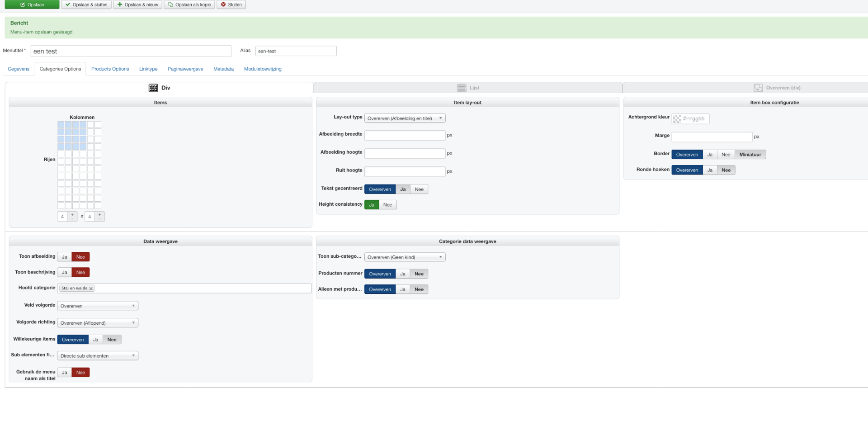
Task: Set Border to Ja
Action: [710, 155]
